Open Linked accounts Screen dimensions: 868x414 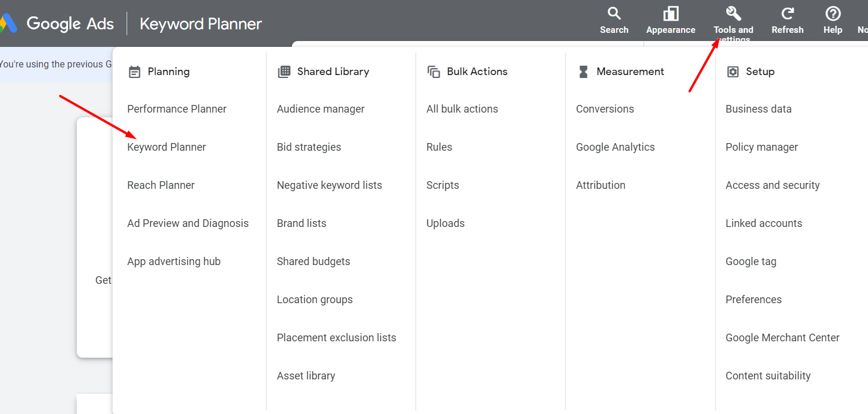click(x=764, y=223)
